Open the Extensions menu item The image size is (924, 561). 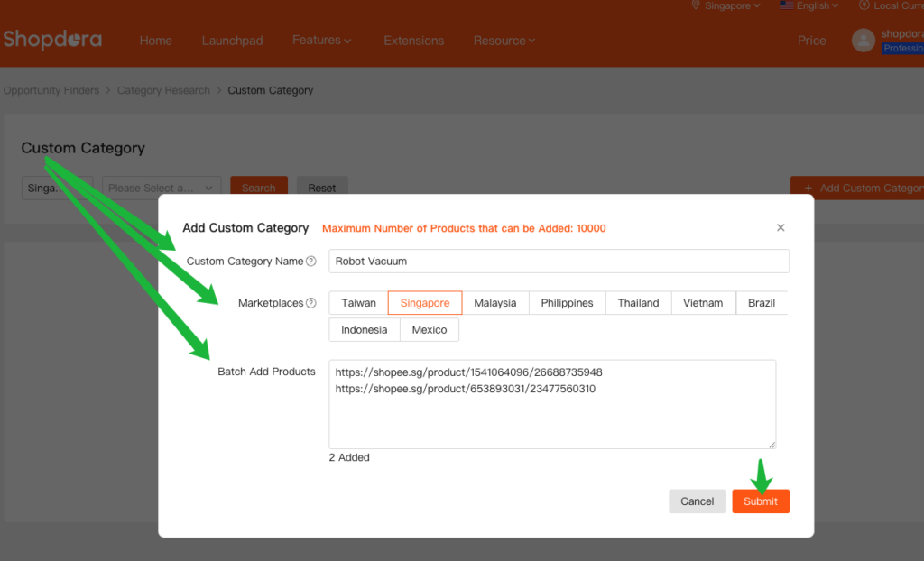[x=413, y=41]
